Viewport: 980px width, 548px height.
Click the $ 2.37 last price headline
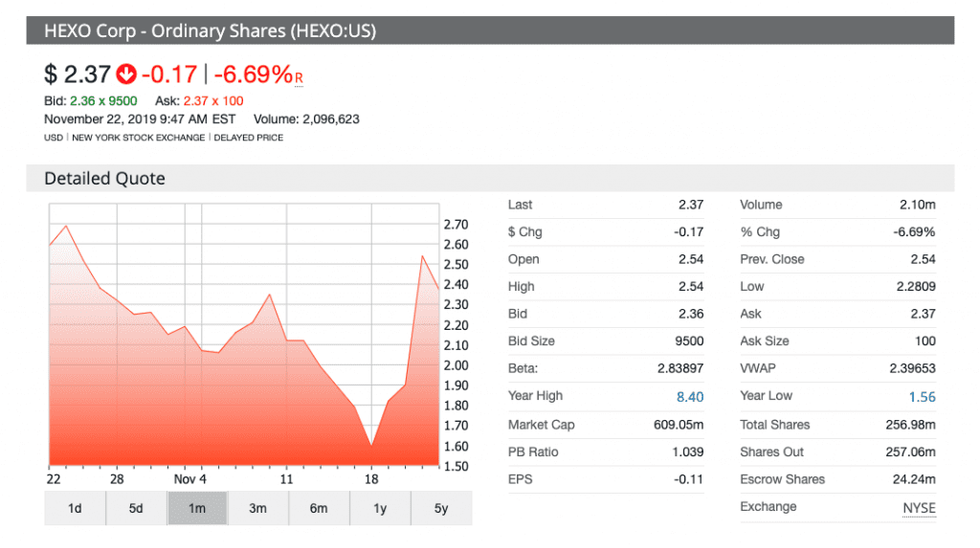(77, 74)
